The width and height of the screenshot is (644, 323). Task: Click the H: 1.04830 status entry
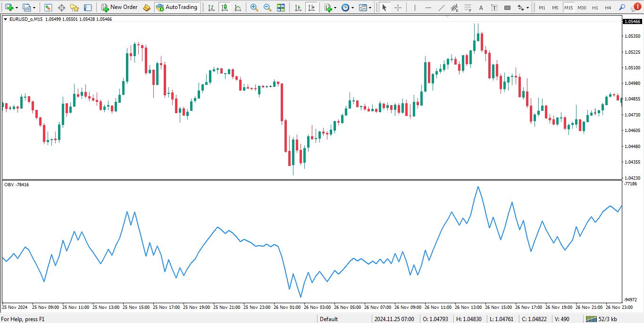(x=468, y=319)
